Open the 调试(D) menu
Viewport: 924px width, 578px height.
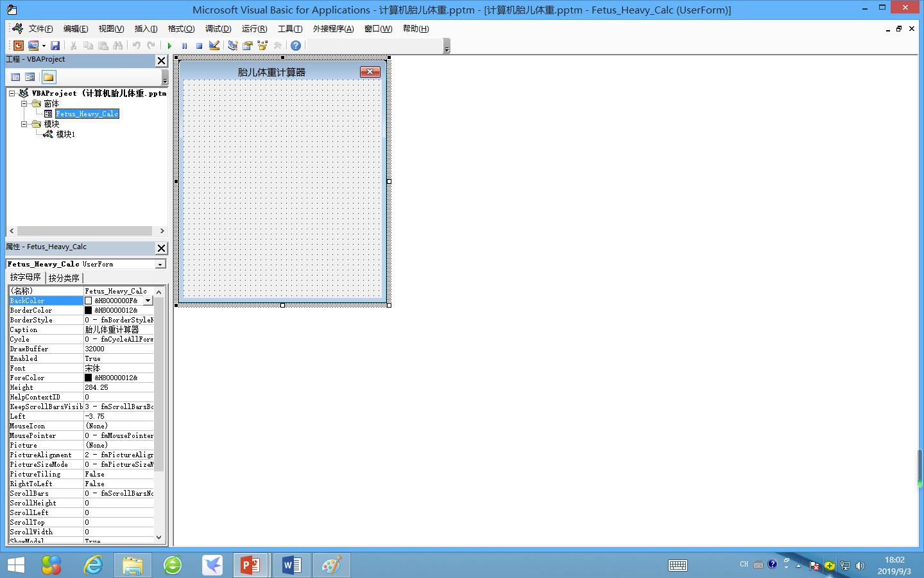click(x=218, y=29)
